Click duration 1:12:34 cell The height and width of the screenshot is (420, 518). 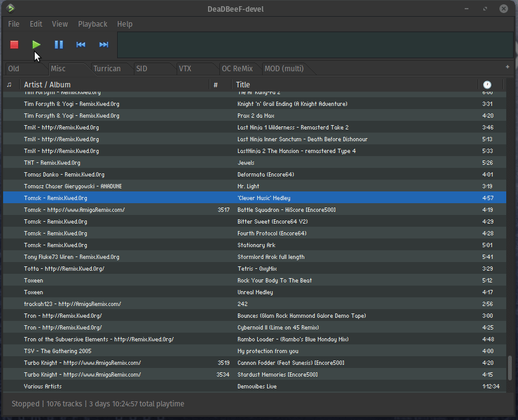click(491, 387)
